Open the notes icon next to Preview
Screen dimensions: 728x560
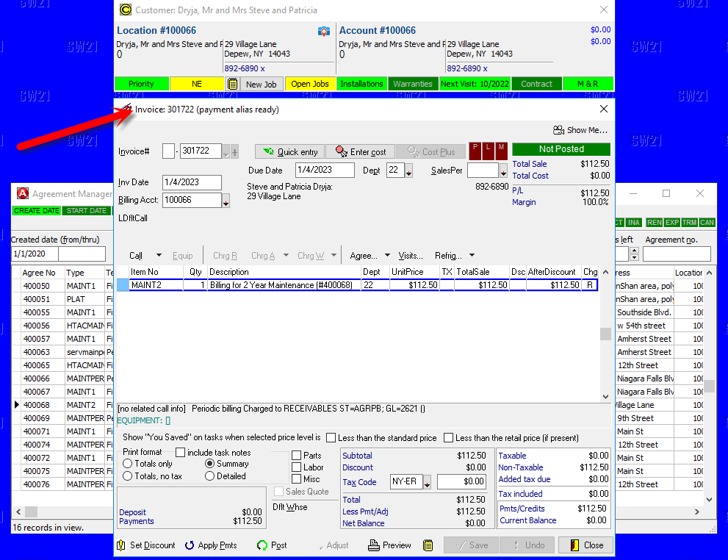428,545
